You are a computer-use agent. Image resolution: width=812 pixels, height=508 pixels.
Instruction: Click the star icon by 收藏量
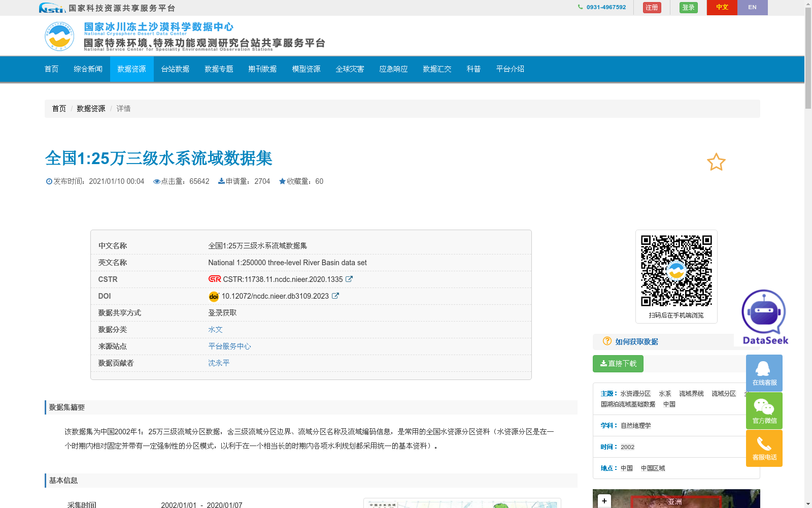pyautogui.click(x=282, y=181)
